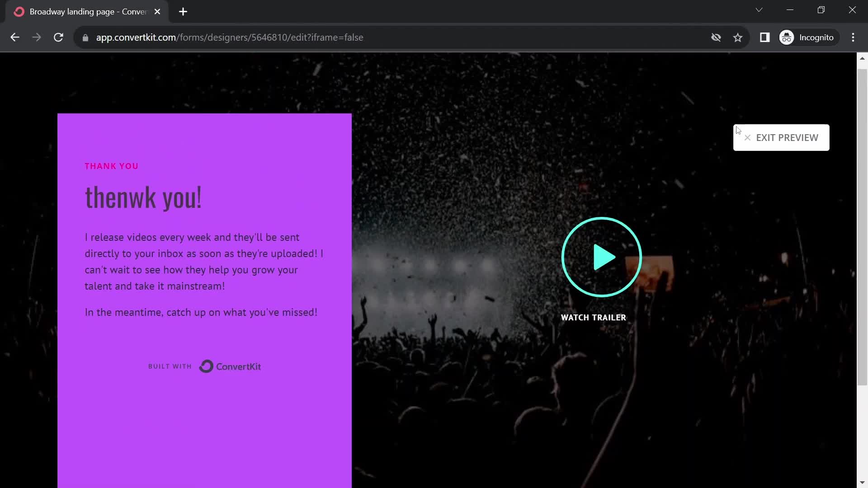Click the pink THANK YOU label
This screenshot has height=488, width=868.
tap(112, 166)
